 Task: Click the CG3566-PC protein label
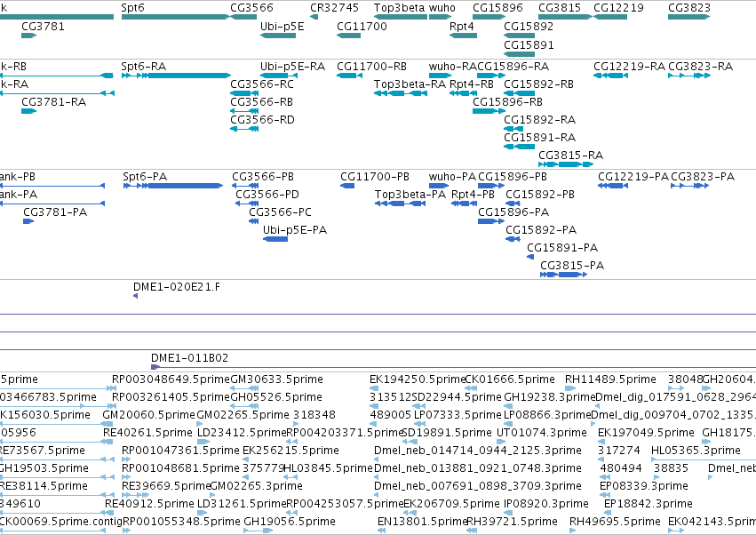click(280, 212)
